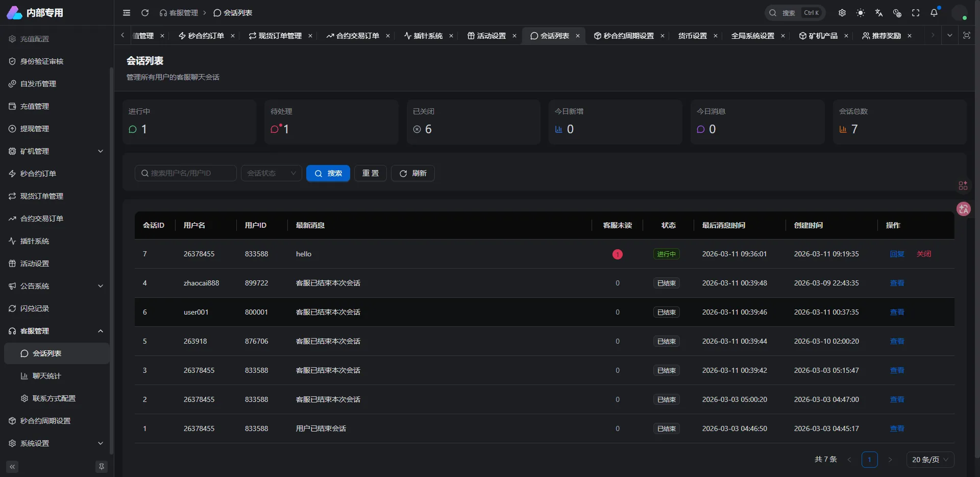Viewport: 980px width, 477px height.
Task: Open the settings gear in top bar
Action: [842, 13]
